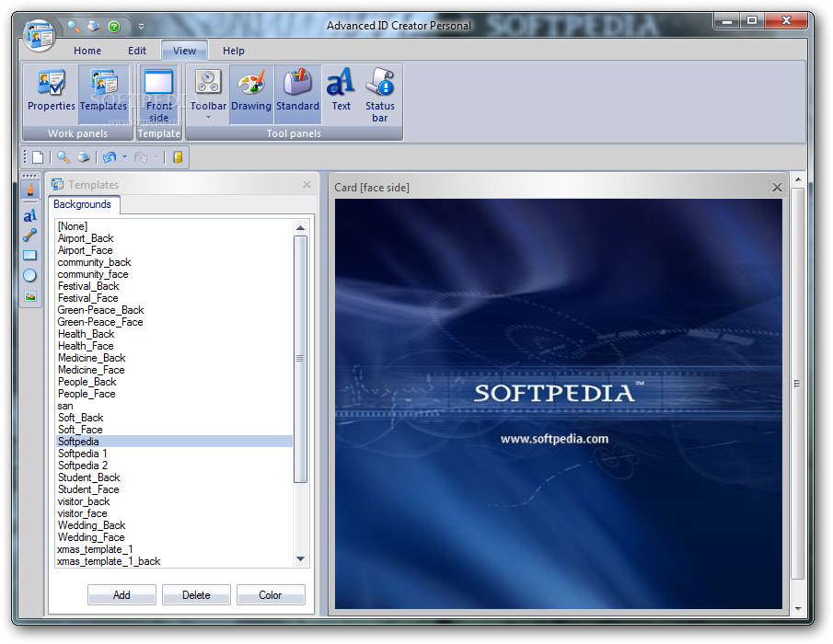Screen dimensions: 833x644
Task: Click the Add button
Action: click(x=121, y=594)
